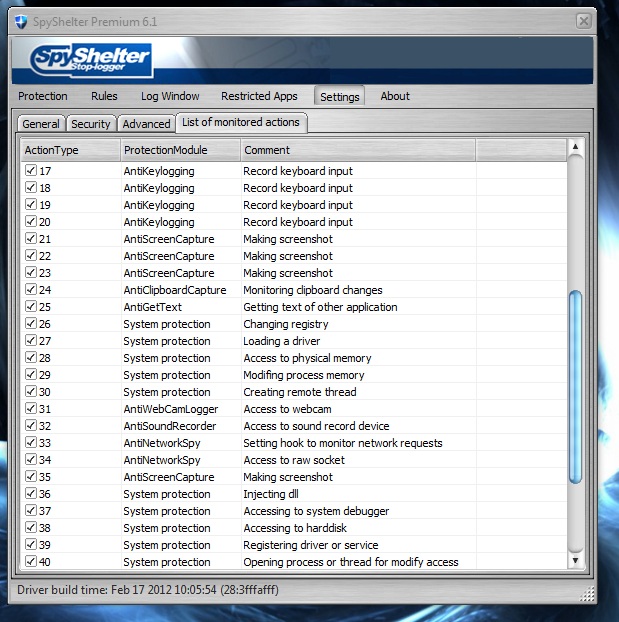
Task: Toggle action type 34 raw socket checkbox
Action: [31, 460]
